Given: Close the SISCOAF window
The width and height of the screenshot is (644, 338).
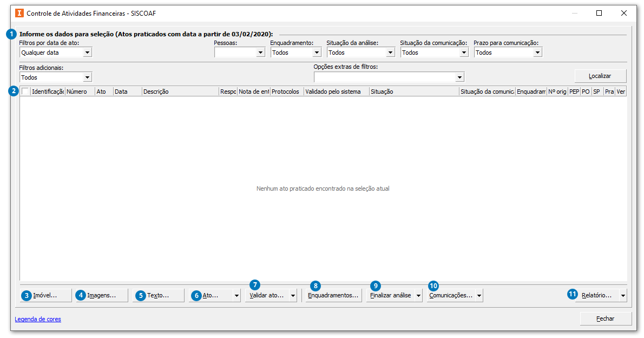Looking at the screenshot, I should coord(624,13).
